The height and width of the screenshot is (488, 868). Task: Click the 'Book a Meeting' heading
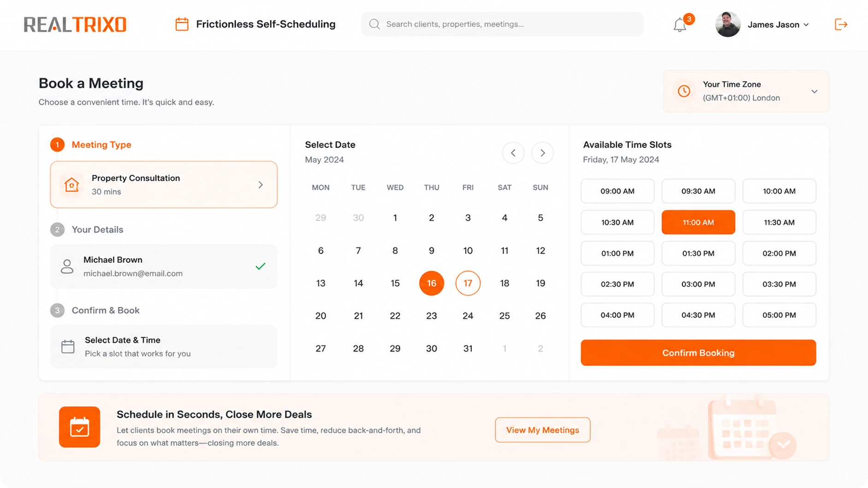click(x=91, y=83)
